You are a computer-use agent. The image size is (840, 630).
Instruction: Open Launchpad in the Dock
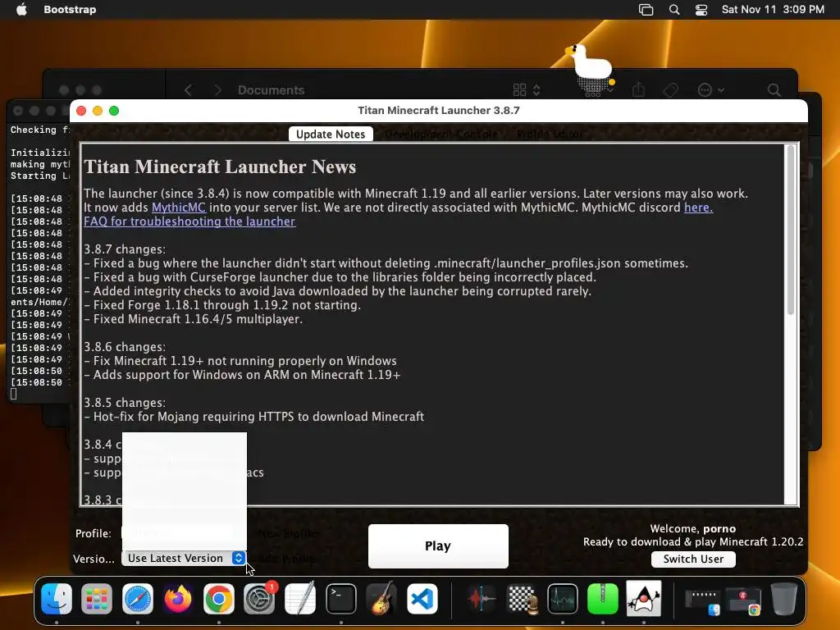coord(97,598)
